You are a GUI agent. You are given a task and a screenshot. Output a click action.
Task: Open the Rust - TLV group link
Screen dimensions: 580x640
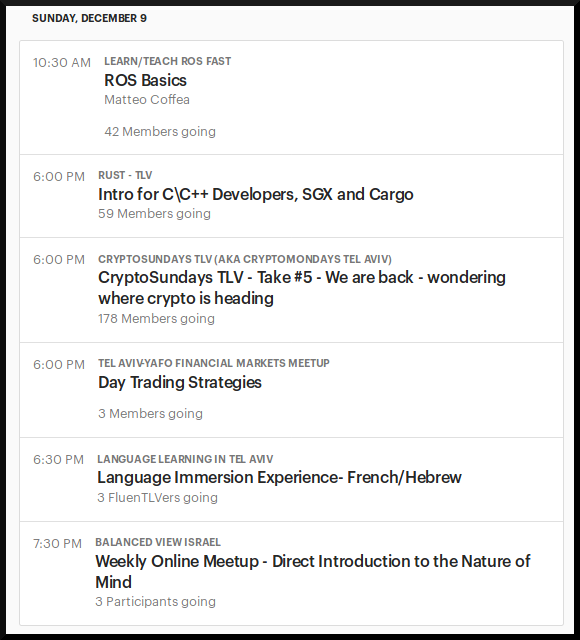pos(125,175)
